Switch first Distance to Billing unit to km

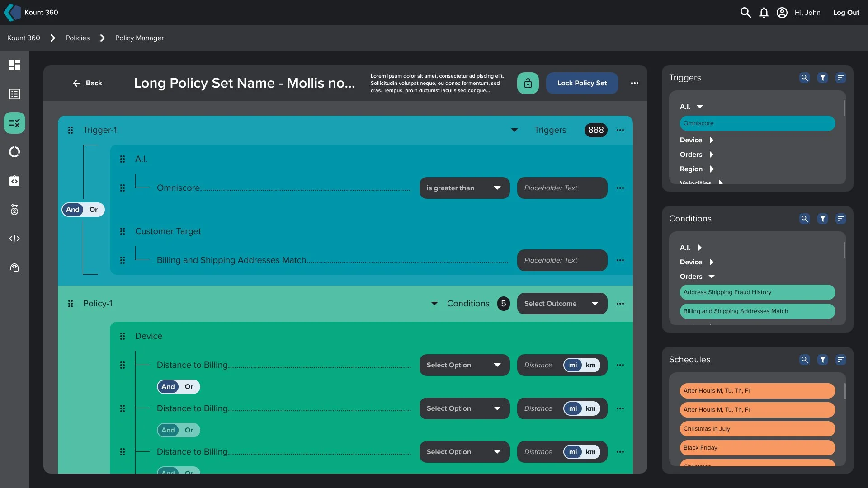pos(591,365)
